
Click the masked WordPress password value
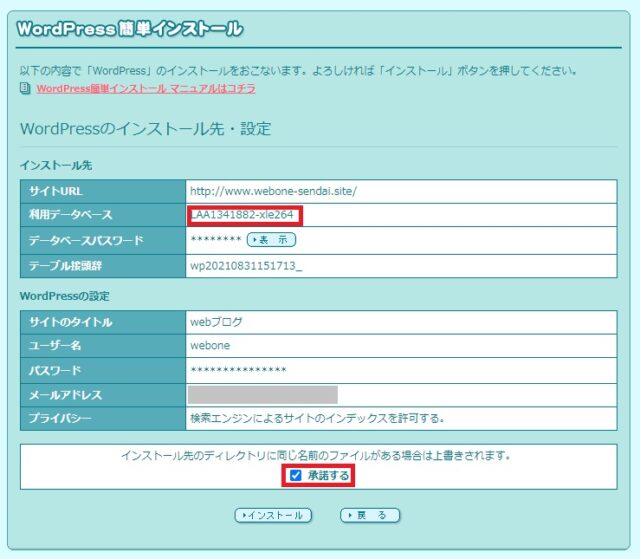pos(238,370)
